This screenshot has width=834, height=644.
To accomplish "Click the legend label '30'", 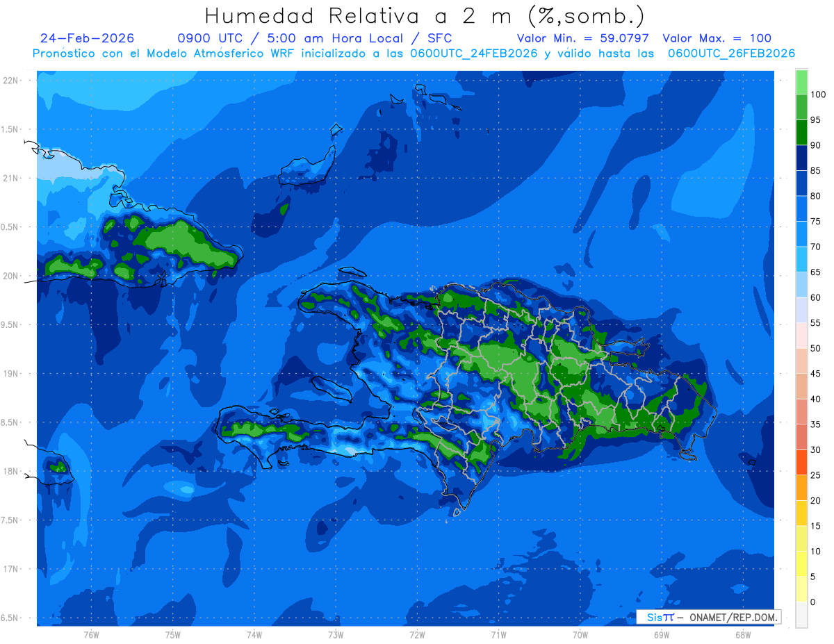I will [815, 449].
